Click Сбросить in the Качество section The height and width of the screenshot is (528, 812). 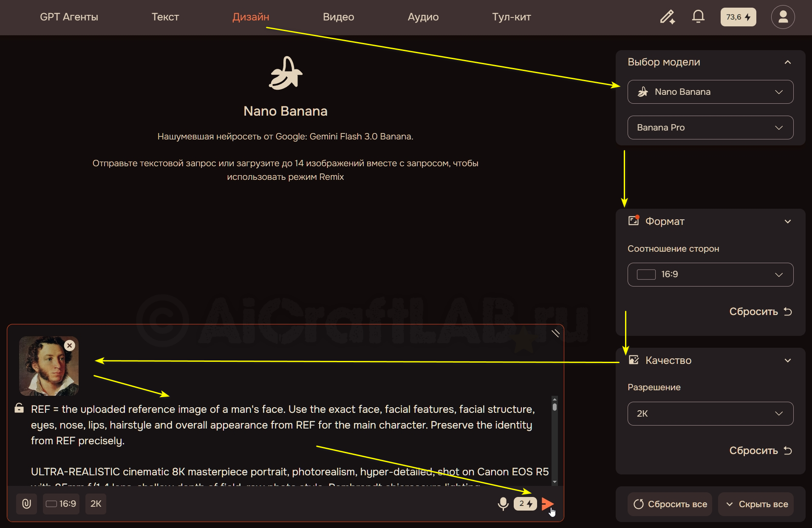pos(761,451)
